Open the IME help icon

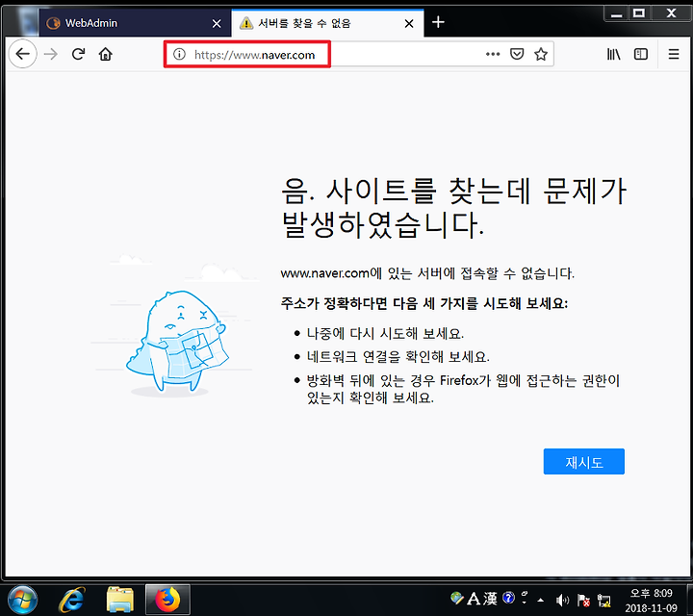tap(509, 598)
